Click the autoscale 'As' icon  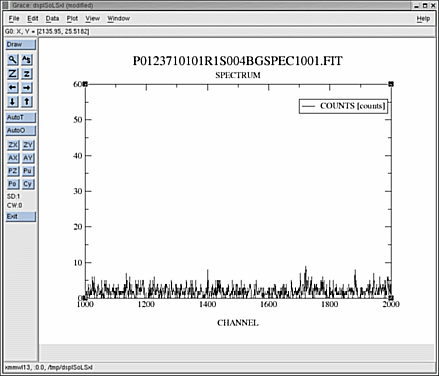tap(27, 60)
